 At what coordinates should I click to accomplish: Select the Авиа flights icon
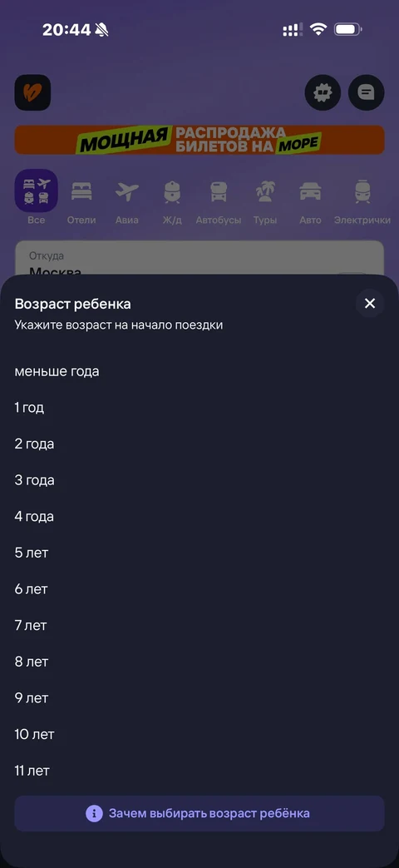pyautogui.click(x=127, y=191)
